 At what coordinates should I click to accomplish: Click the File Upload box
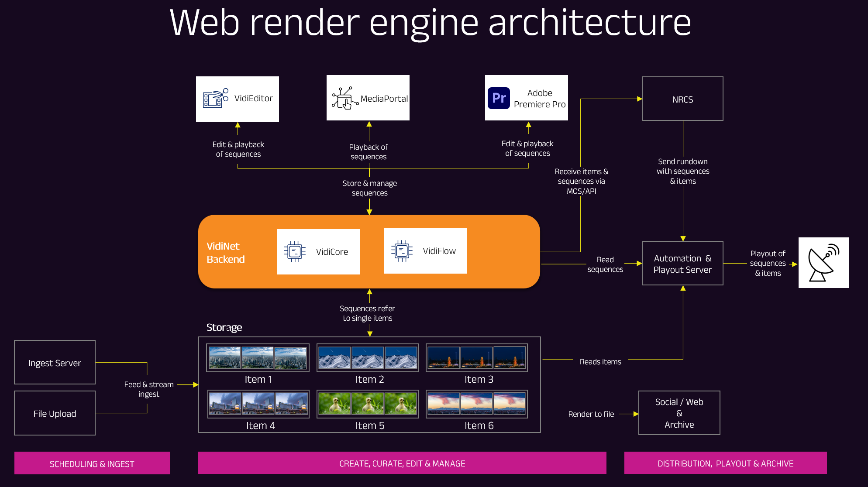pyautogui.click(x=55, y=413)
